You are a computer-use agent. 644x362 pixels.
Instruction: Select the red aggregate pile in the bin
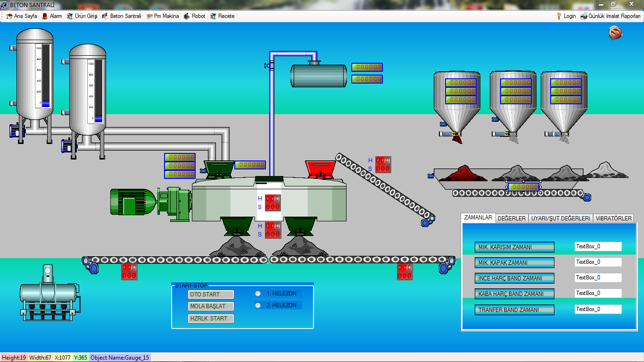click(464, 173)
